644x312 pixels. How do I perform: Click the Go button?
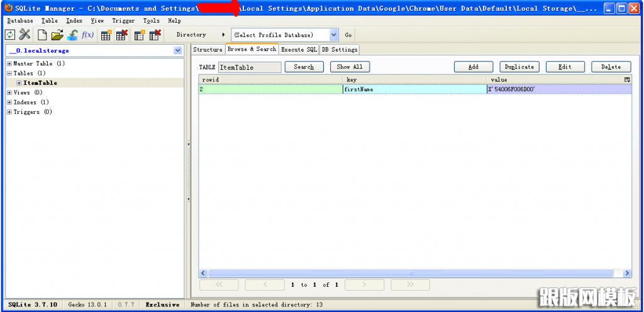(x=348, y=35)
